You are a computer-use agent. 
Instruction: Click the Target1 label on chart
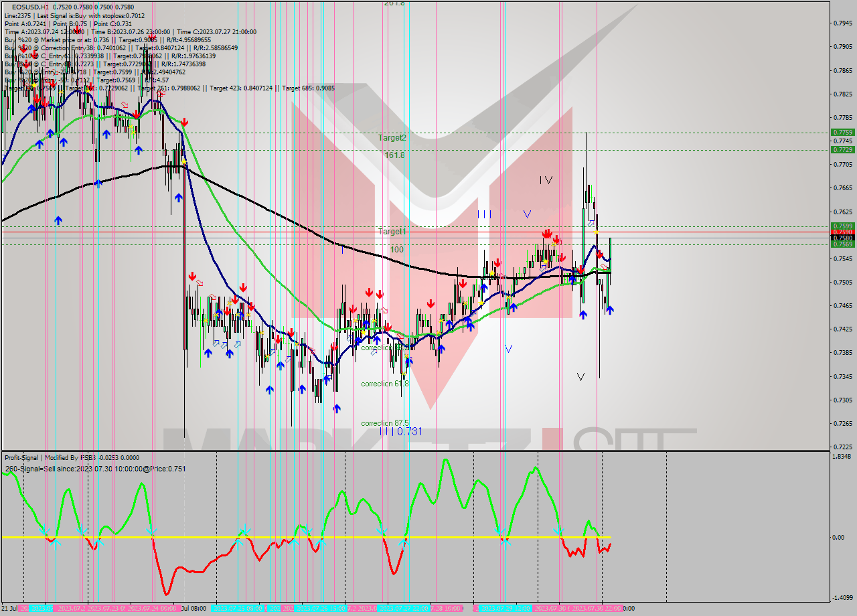pyautogui.click(x=392, y=232)
